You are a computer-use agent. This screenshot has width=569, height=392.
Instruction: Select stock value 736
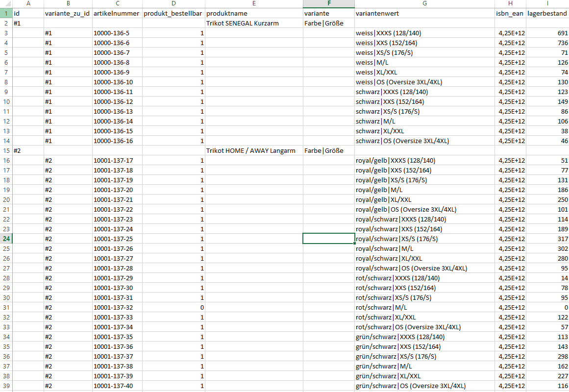[547, 43]
